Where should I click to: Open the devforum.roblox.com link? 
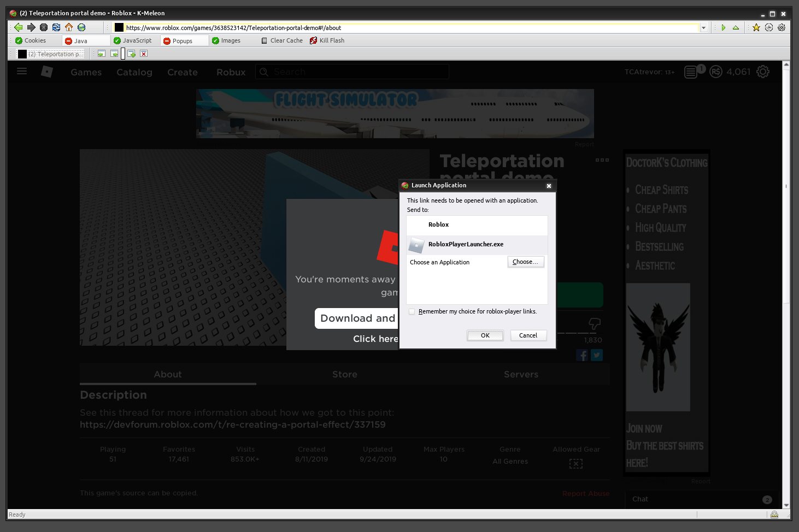tap(233, 424)
